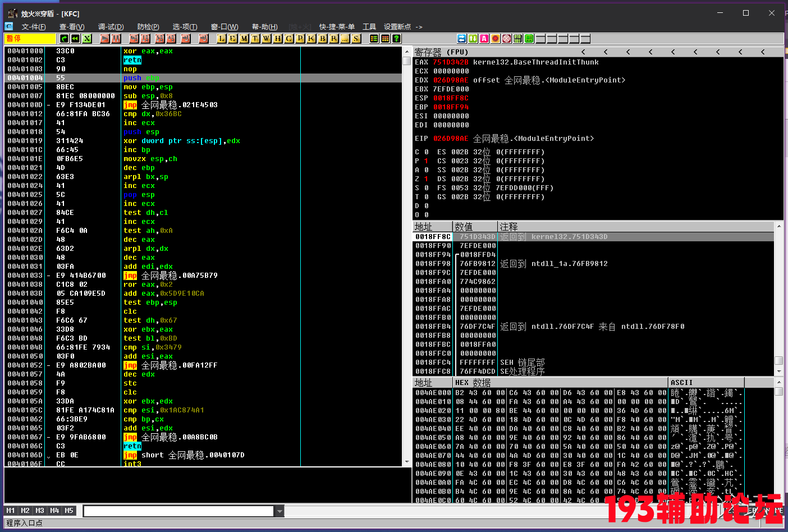The image size is (788, 532).
Task: Open the Windows list with W icon
Action: click(x=267, y=39)
